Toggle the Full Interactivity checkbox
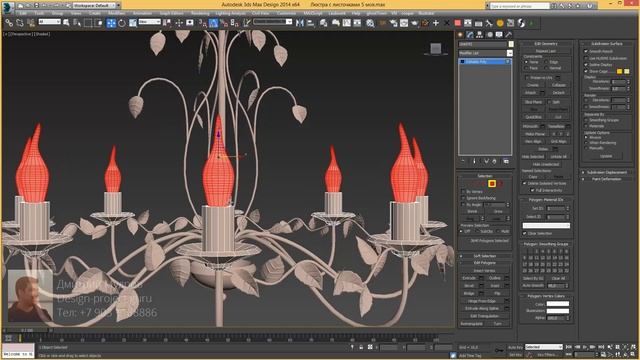 (x=532, y=190)
